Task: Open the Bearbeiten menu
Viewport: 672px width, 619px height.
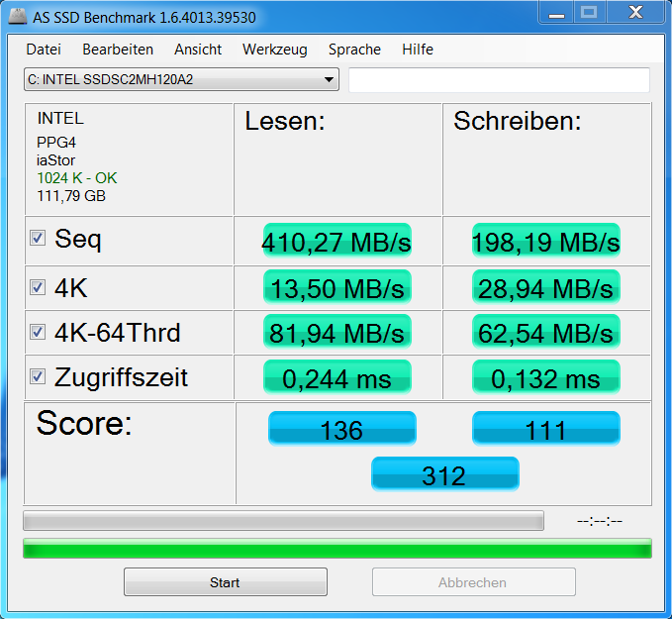Action: pos(118,50)
